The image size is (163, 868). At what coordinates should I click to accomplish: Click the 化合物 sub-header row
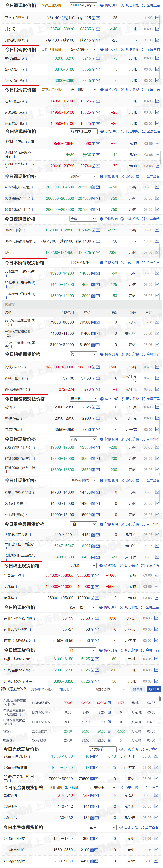[81, 304]
